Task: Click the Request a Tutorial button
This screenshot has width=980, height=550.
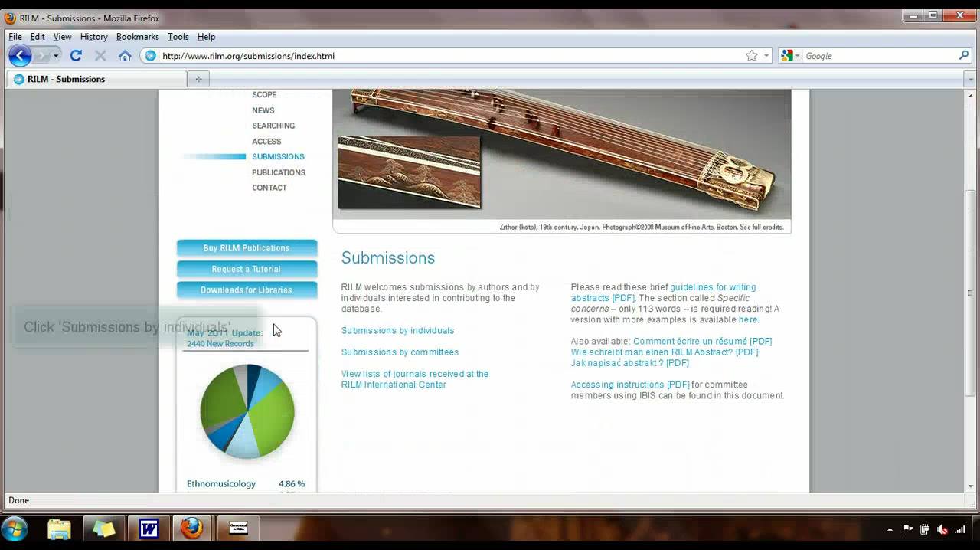Action: coord(247,269)
